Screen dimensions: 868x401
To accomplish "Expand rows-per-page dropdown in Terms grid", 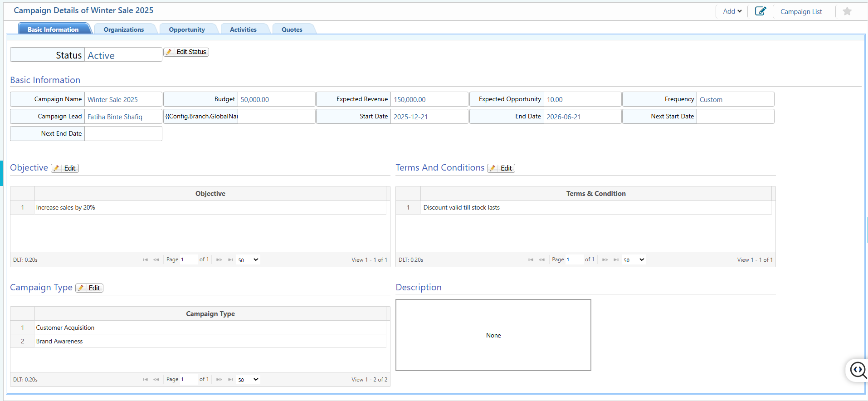I will pos(634,260).
